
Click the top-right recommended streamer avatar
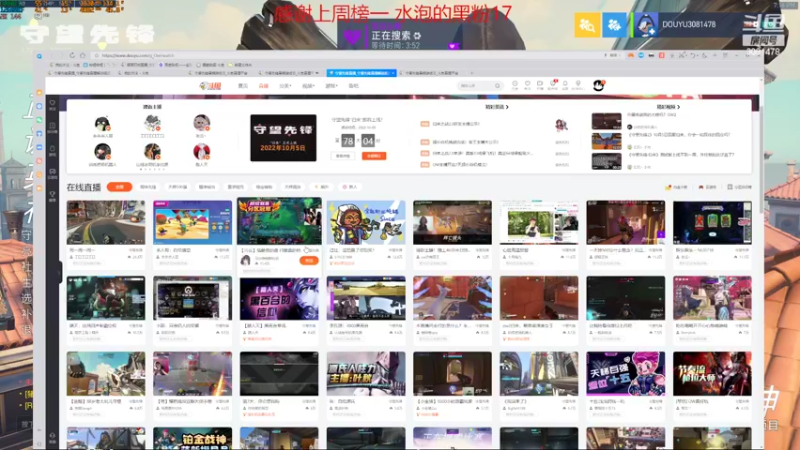click(x=202, y=123)
